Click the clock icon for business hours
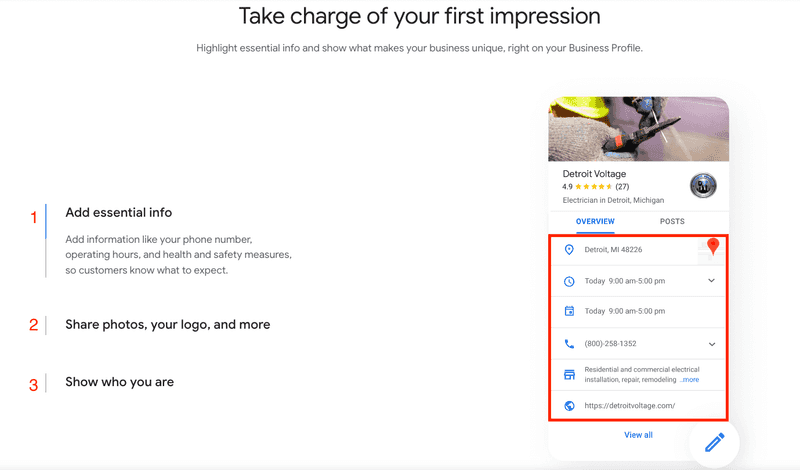Viewport: 800px width, 470px height. coord(569,281)
